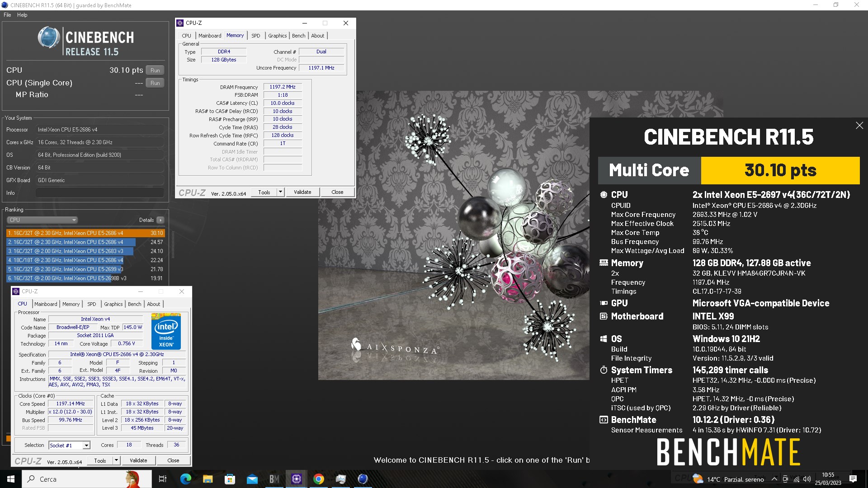Open the weather widget on the taskbar
Image resolution: width=868 pixels, height=488 pixels.
tap(728, 479)
